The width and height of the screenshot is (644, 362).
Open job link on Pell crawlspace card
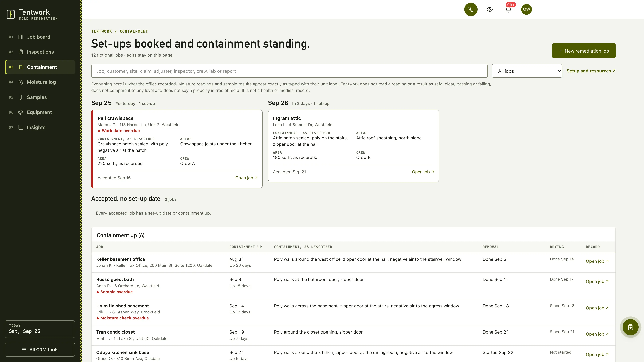point(246,178)
